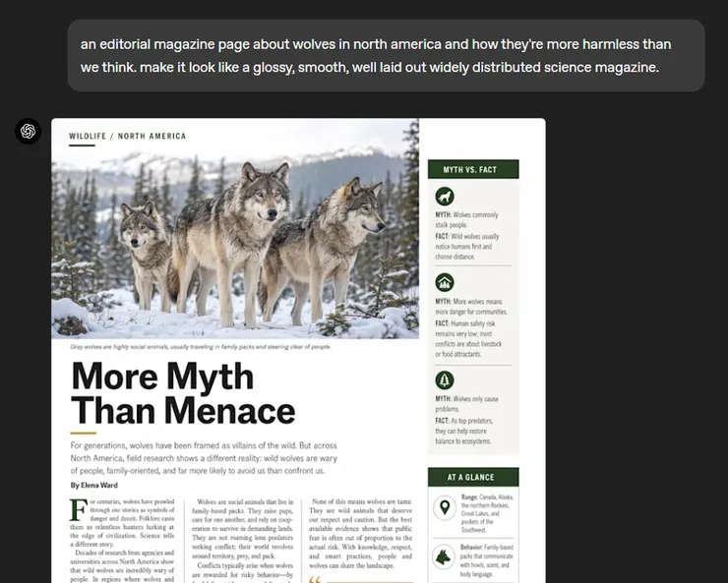Click the photo caption about gray wolves

pyautogui.click(x=201, y=346)
